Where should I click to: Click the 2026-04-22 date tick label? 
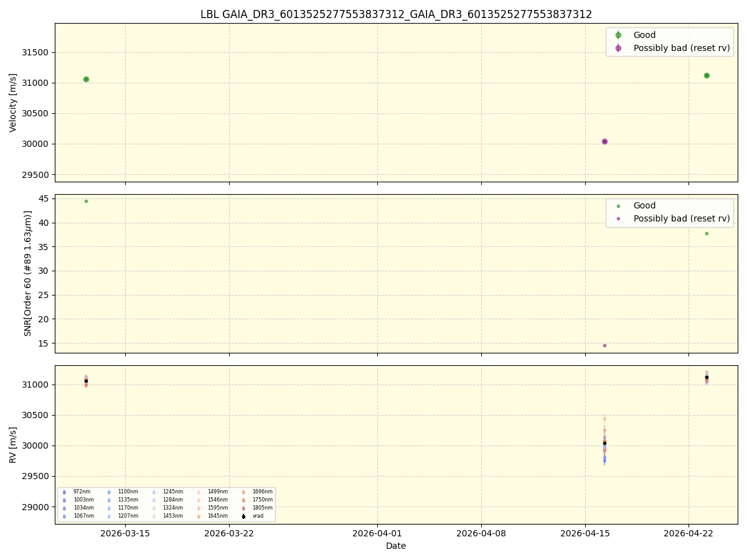click(x=688, y=533)
